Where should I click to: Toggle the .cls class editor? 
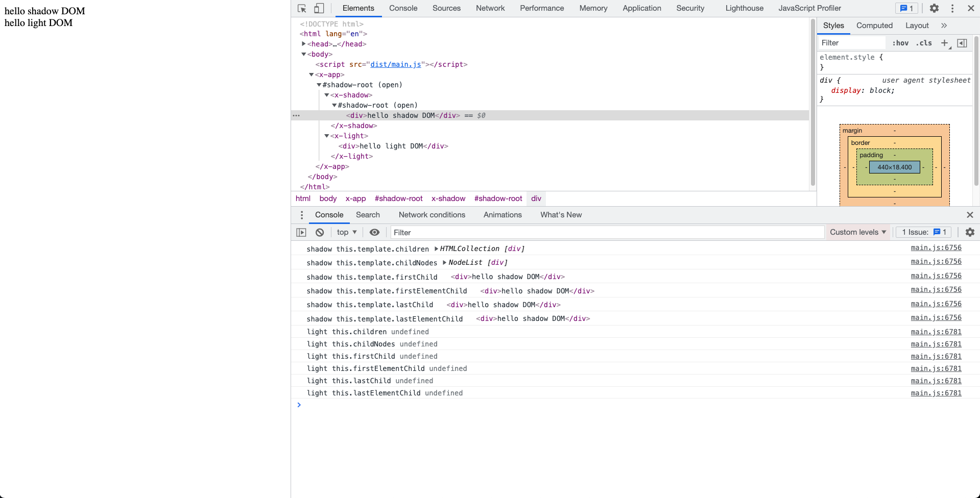pyautogui.click(x=924, y=43)
